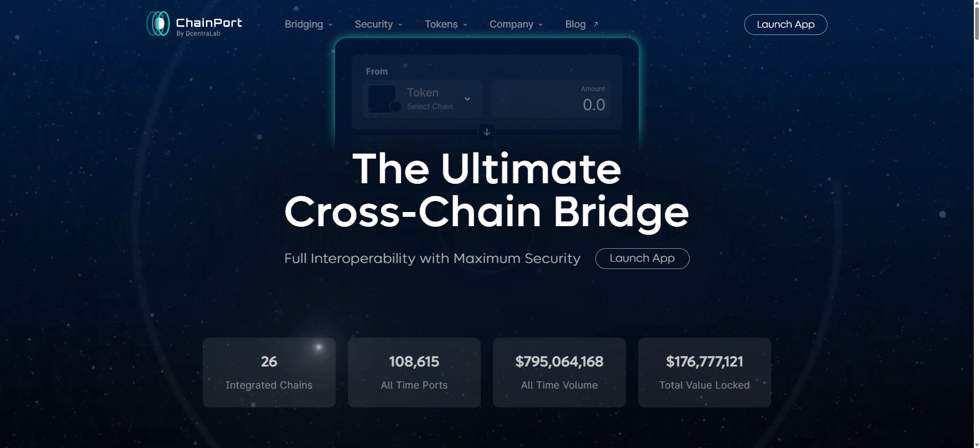The height and width of the screenshot is (448, 980).
Task: Click the Total Value Locked stat card
Action: tap(704, 372)
